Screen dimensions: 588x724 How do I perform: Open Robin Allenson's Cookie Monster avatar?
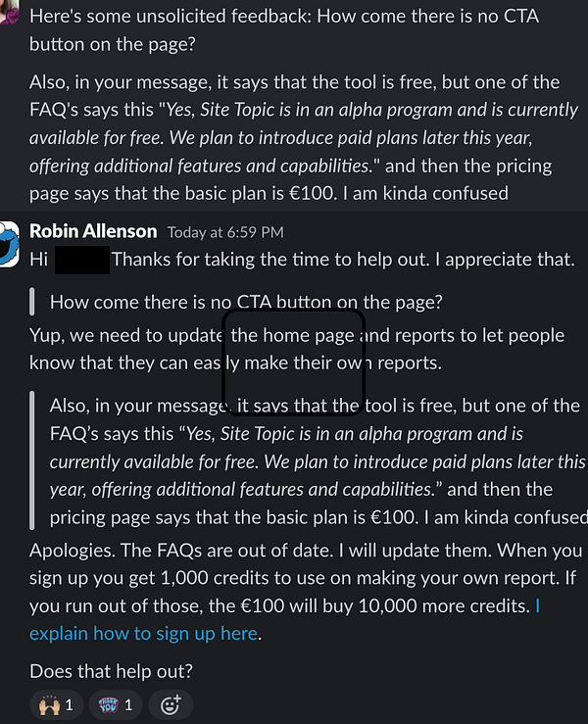tap(9, 244)
